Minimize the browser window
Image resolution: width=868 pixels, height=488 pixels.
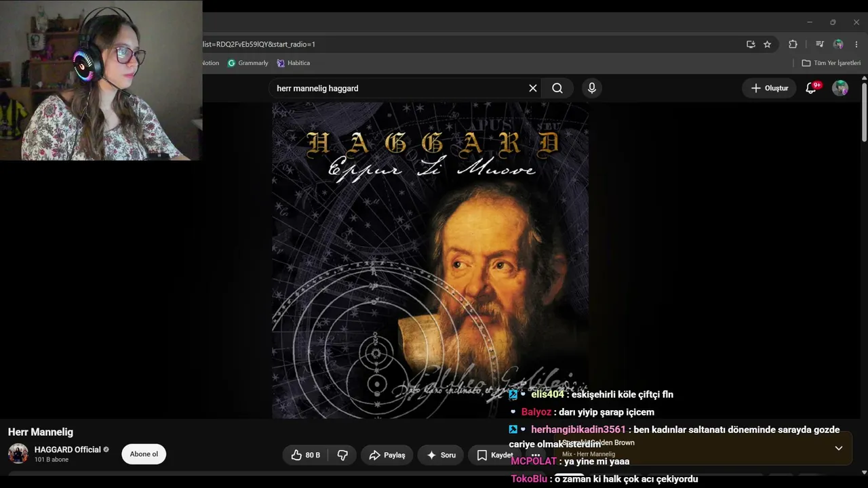(810, 22)
